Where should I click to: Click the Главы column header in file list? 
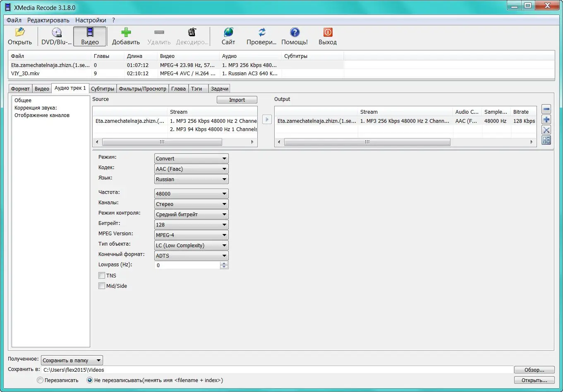(108, 56)
